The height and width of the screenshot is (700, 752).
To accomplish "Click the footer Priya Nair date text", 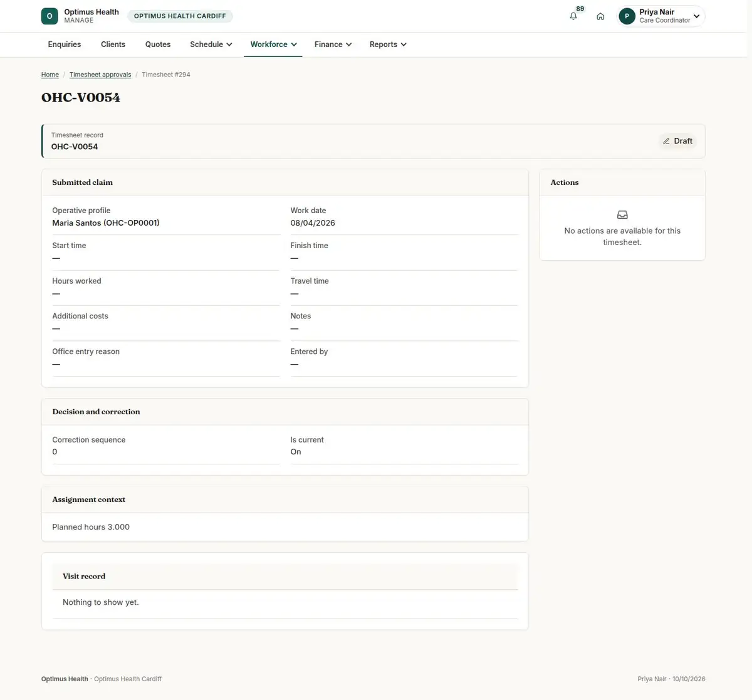I will [671, 679].
